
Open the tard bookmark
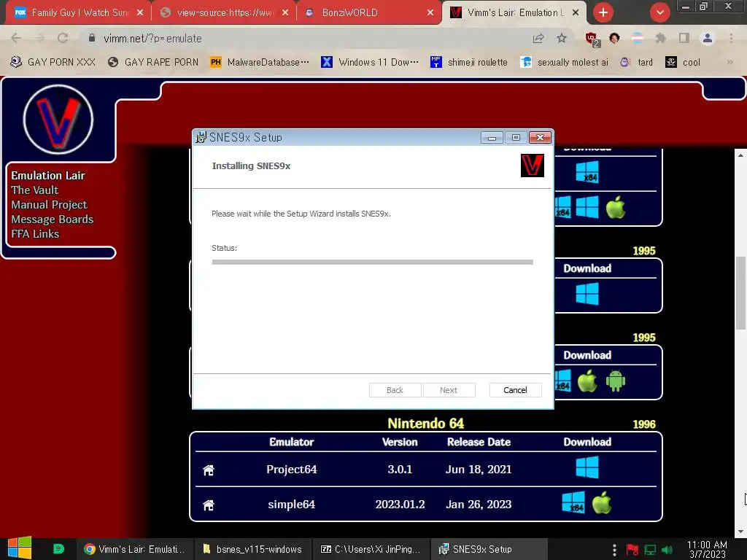(636, 63)
